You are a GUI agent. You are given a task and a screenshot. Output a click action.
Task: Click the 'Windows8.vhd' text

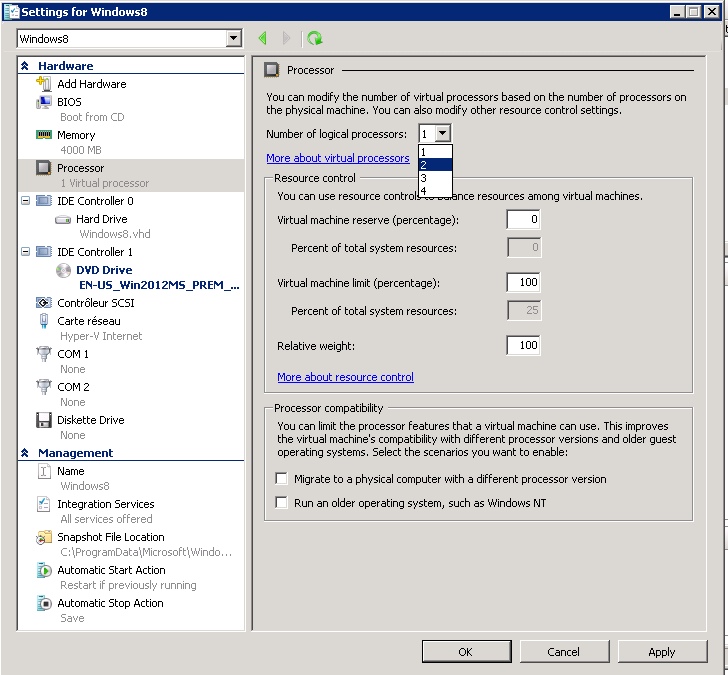115,234
